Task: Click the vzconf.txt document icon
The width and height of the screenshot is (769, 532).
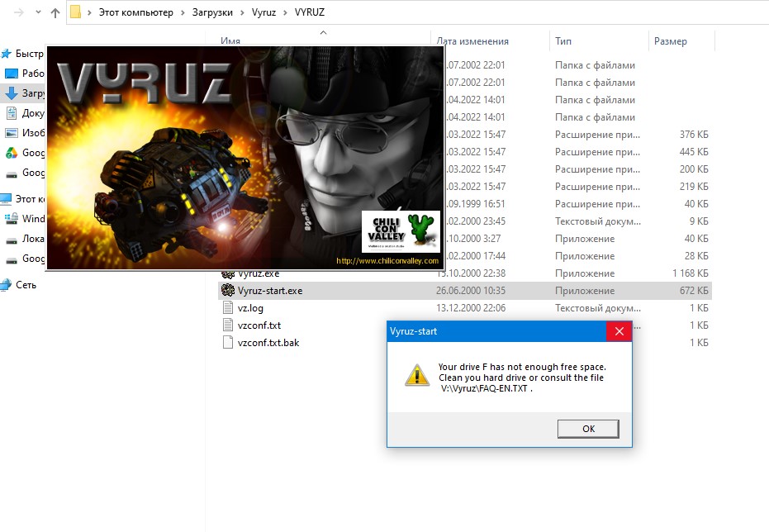Action: point(228,325)
